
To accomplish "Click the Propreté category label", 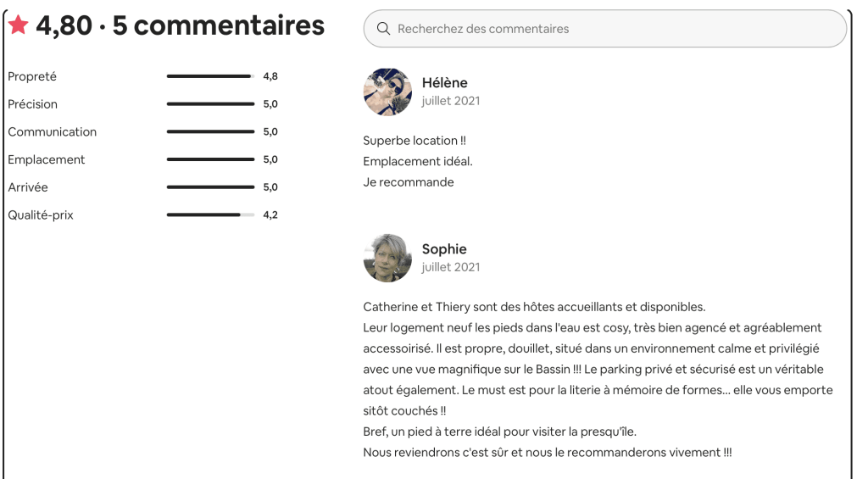I will pyautogui.click(x=32, y=76).
